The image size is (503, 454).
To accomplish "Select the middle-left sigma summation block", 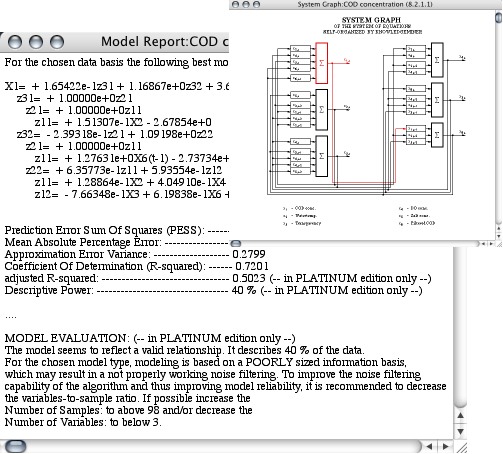I will (321, 109).
